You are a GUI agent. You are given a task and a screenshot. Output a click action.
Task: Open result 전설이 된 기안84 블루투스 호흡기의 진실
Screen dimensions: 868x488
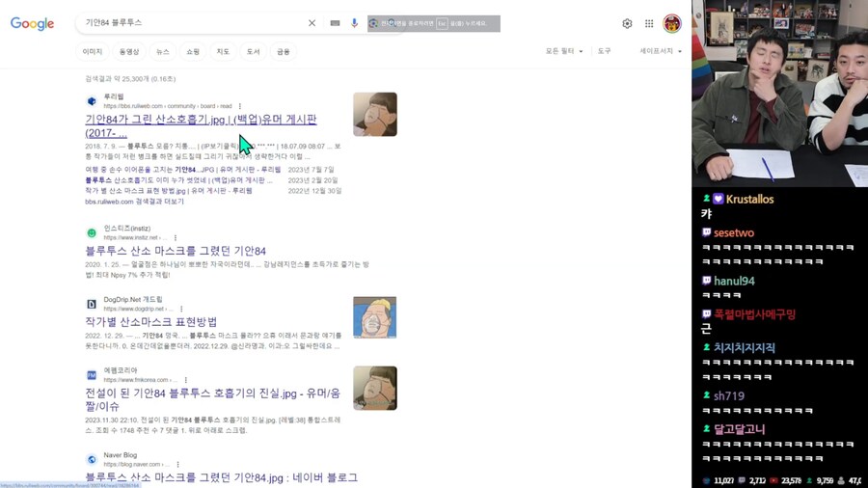(212, 399)
